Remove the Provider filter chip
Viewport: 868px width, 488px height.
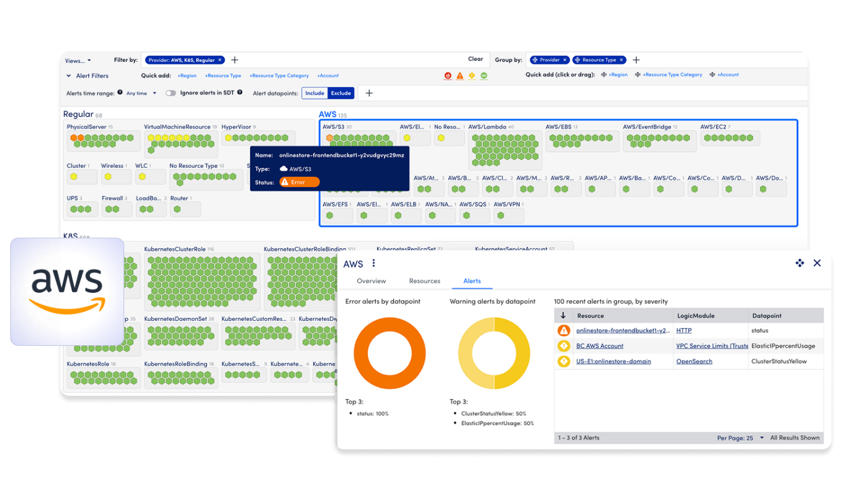(220, 60)
